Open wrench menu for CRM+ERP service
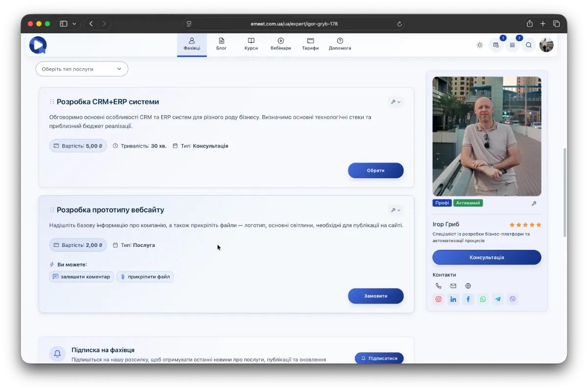The width and height of the screenshot is (588, 391). click(395, 102)
